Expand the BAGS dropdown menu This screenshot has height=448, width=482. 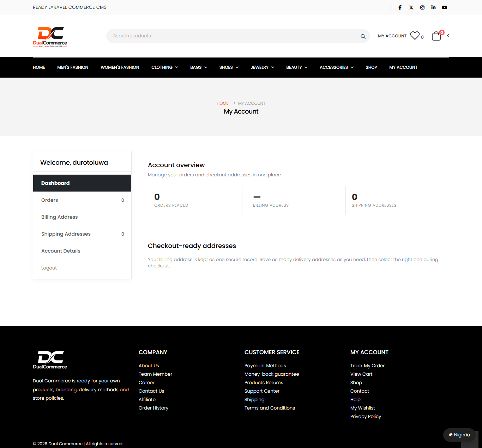pos(199,67)
